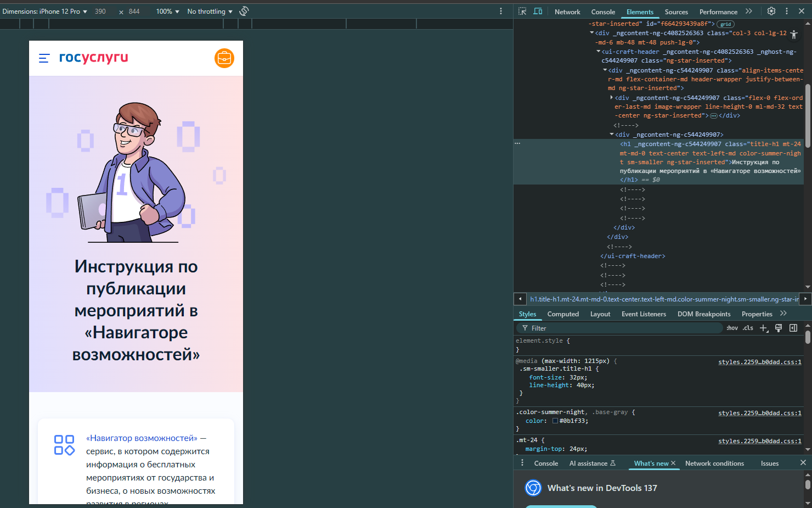The height and width of the screenshot is (508, 812).
Task: Add new style rule plus icon
Action: [x=763, y=328]
